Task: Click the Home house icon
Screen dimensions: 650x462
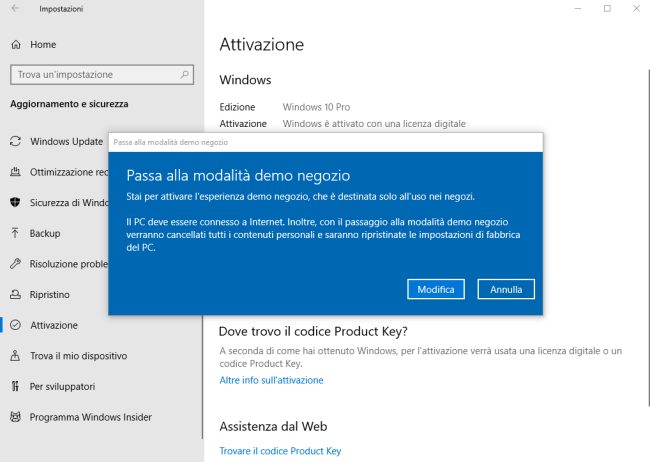Action: coord(16,44)
